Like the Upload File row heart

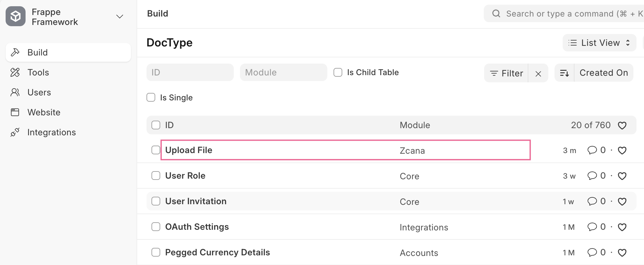622,151
